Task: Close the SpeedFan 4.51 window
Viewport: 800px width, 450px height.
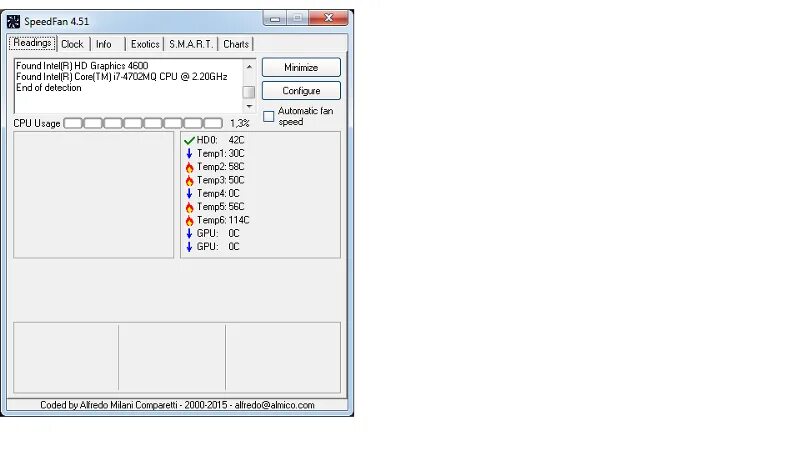Action: click(x=329, y=18)
